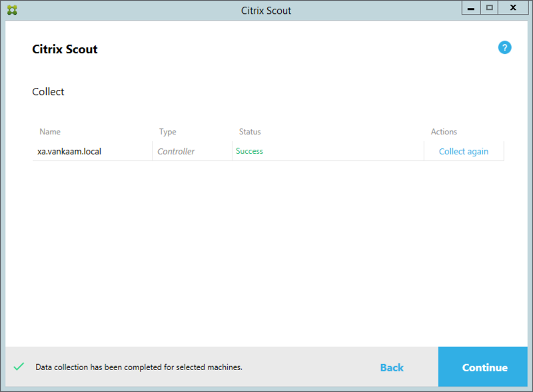Open the blue help question mark icon
Image resolution: width=533 pixels, height=392 pixels.
coord(504,47)
